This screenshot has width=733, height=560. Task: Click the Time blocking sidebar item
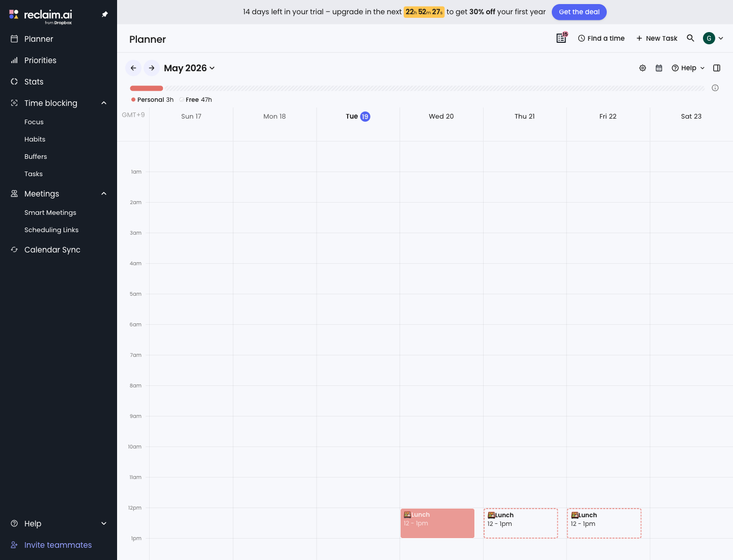tap(51, 103)
